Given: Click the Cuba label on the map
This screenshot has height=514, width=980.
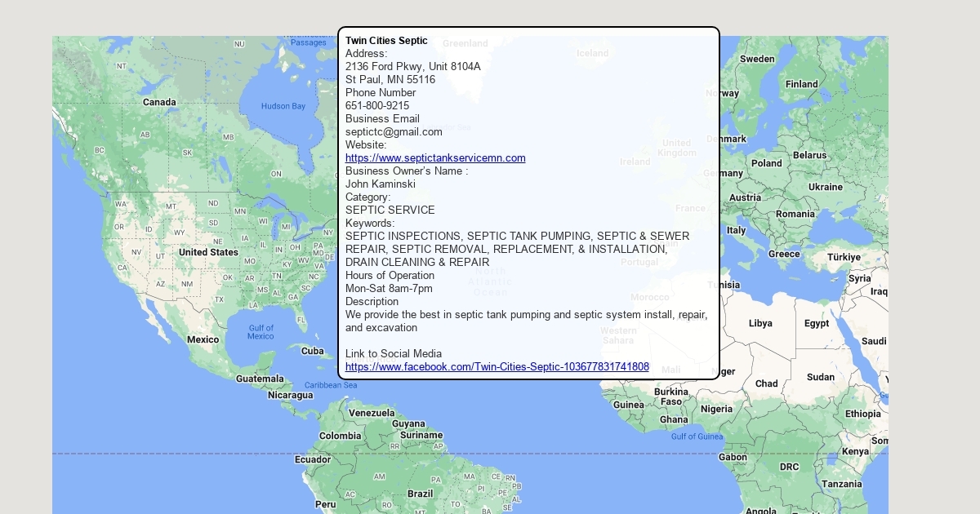Looking at the screenshot, I should [312, 351].
